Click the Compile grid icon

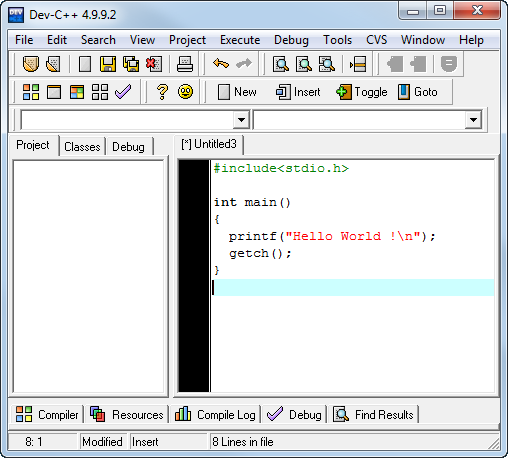tap(31, 92)
